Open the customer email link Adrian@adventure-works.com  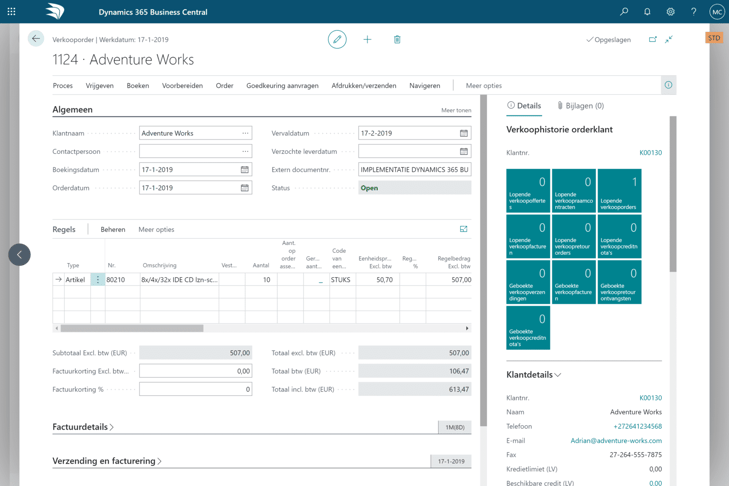click(x=616, y=440)
